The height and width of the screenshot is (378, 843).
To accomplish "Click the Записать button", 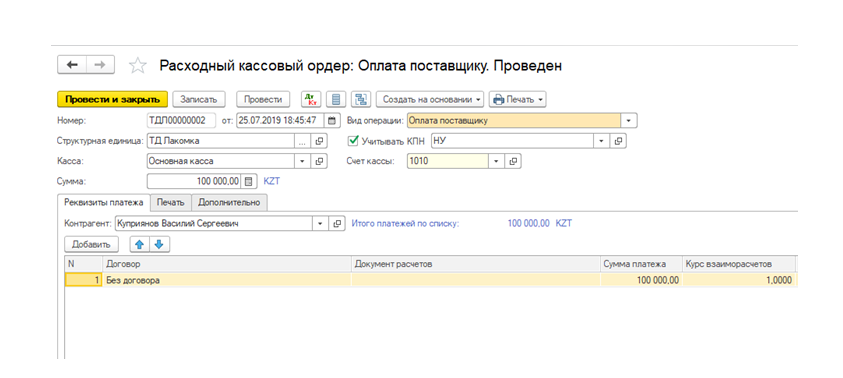I will (x=198, y=99).
